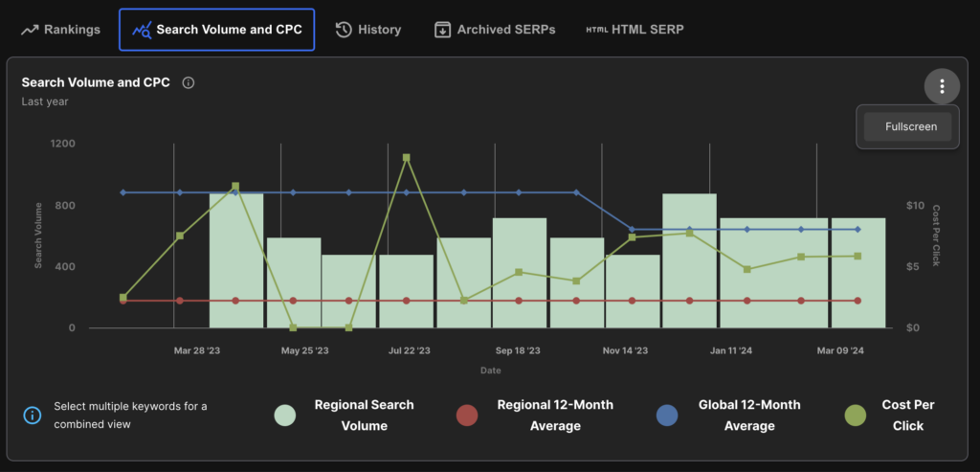The height and width of the screenshot is (472, 980).
Task: Click the Search Volume and CPC tab icon
Action: 143,30
